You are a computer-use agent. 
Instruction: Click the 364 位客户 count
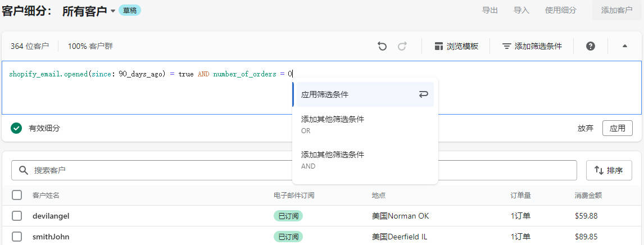click(30, 47)
